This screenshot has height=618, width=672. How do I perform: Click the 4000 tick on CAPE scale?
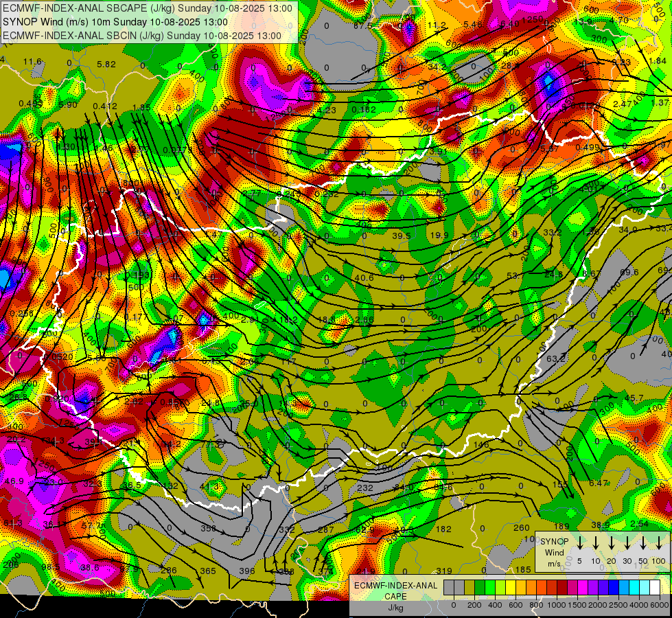[639, 605]
